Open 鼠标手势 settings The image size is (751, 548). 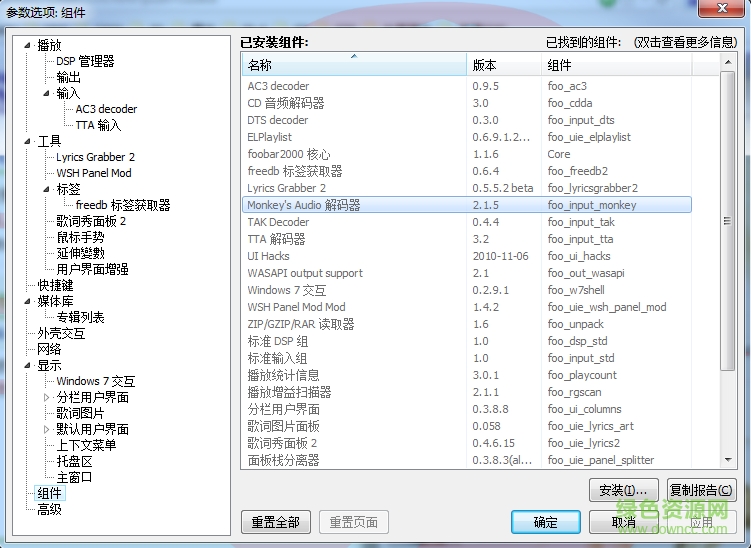coord(80,237)
